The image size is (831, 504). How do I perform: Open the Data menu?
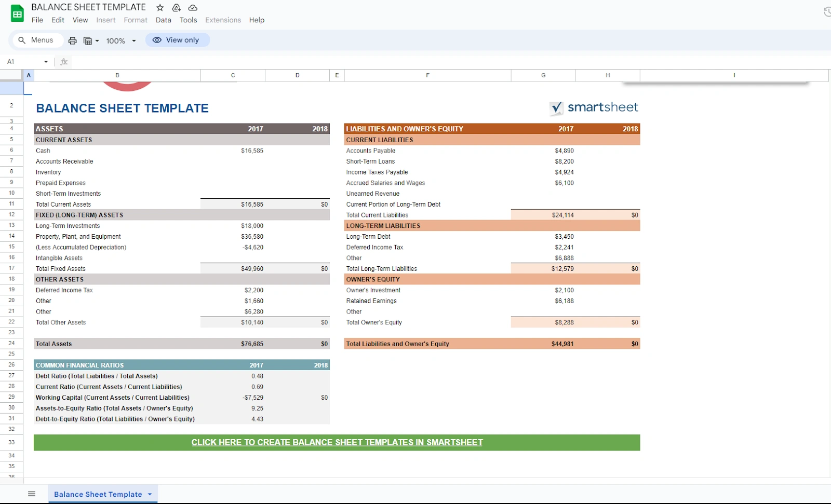click(163, 20)
